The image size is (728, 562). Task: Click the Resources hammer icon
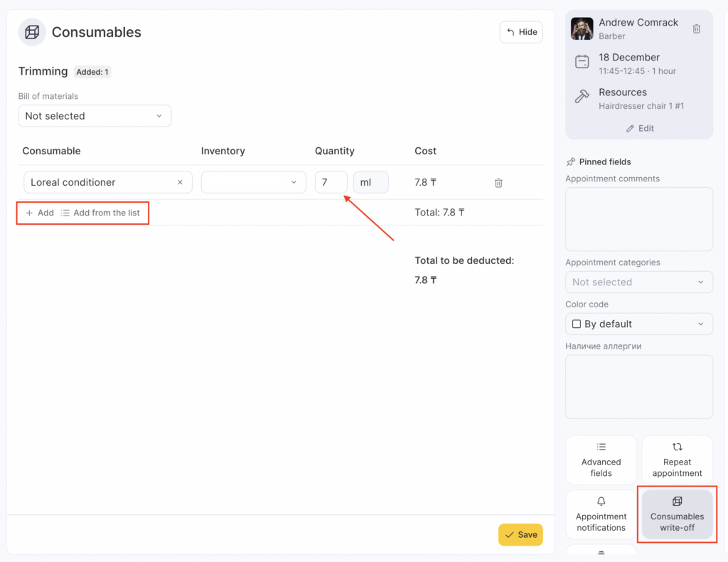582,97
